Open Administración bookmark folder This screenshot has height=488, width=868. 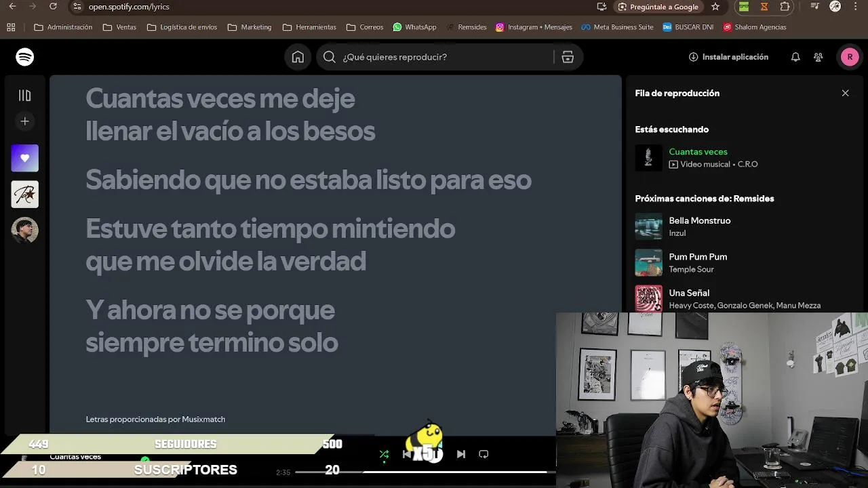[63, 27]
